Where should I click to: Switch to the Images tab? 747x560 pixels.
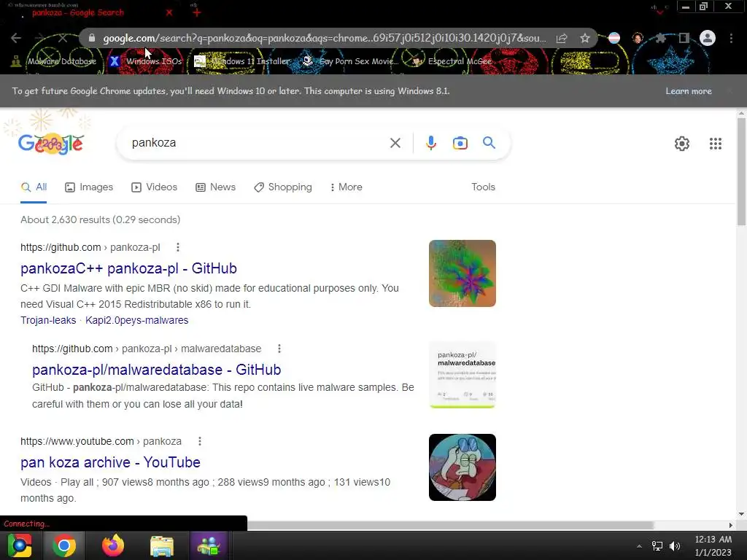tap(89, 187)
